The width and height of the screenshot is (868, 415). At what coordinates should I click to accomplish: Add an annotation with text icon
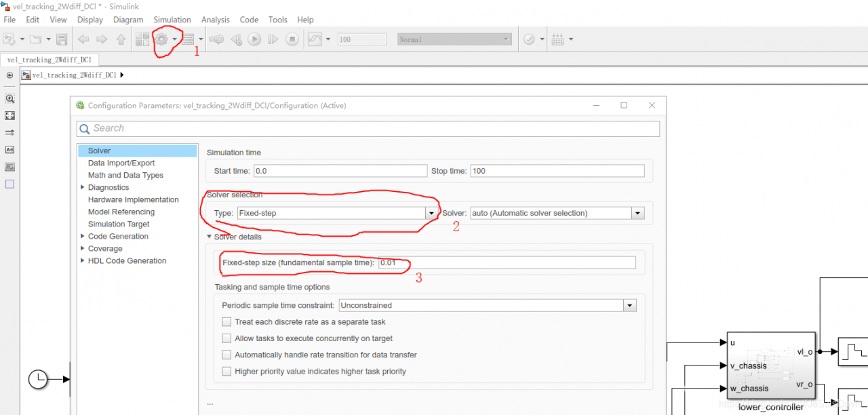pyautogui.click(x=9, y=150)
